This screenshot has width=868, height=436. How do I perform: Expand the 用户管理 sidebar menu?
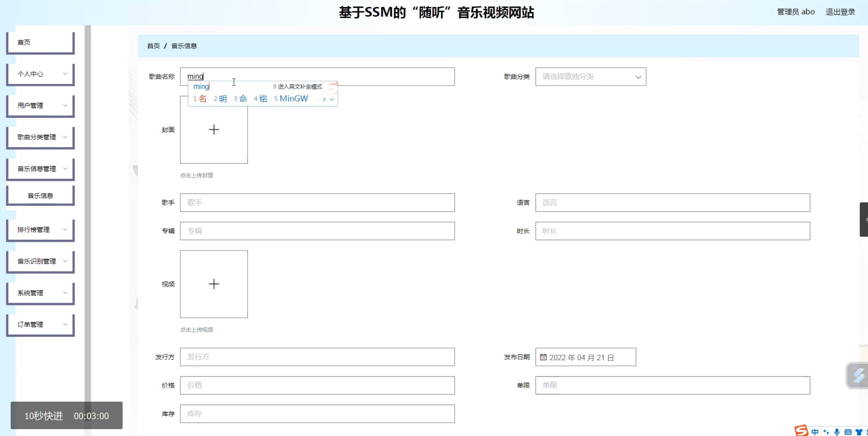pos(41,105)
